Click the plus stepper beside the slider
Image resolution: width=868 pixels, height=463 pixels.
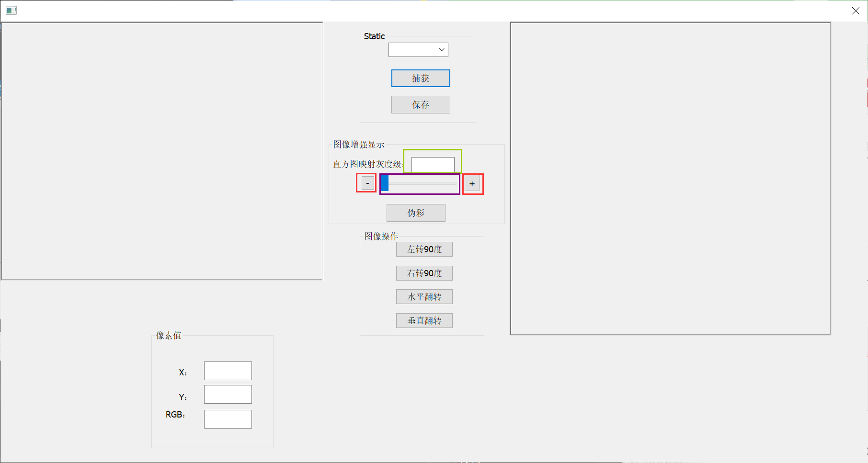[472, 183]
